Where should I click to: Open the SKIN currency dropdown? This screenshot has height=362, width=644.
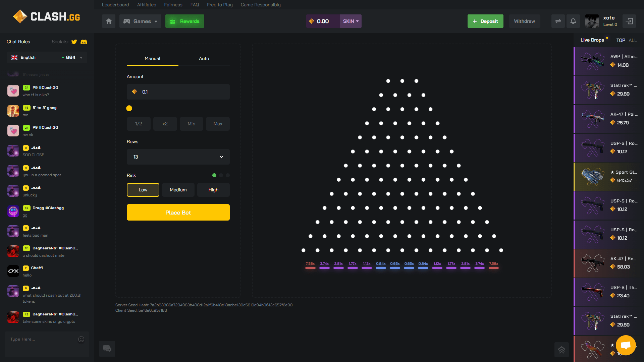tap(351, 21)
